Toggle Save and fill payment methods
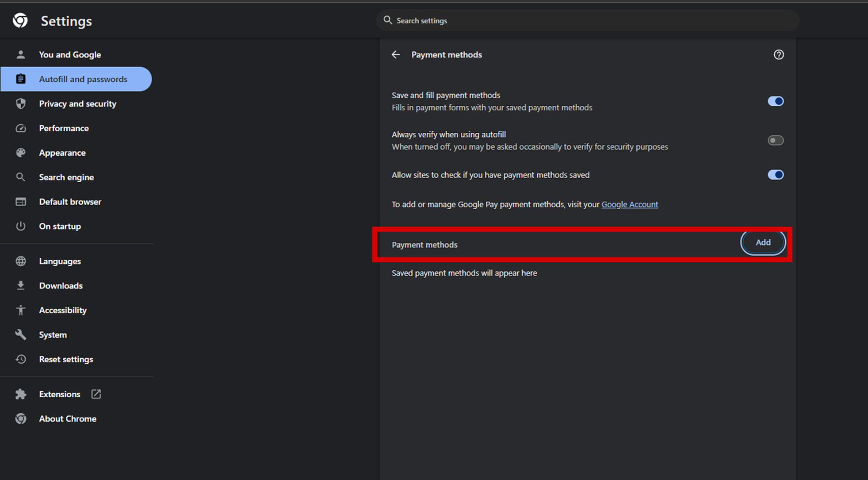The width and height of the screenshot is (868, 480). point(775,101)
